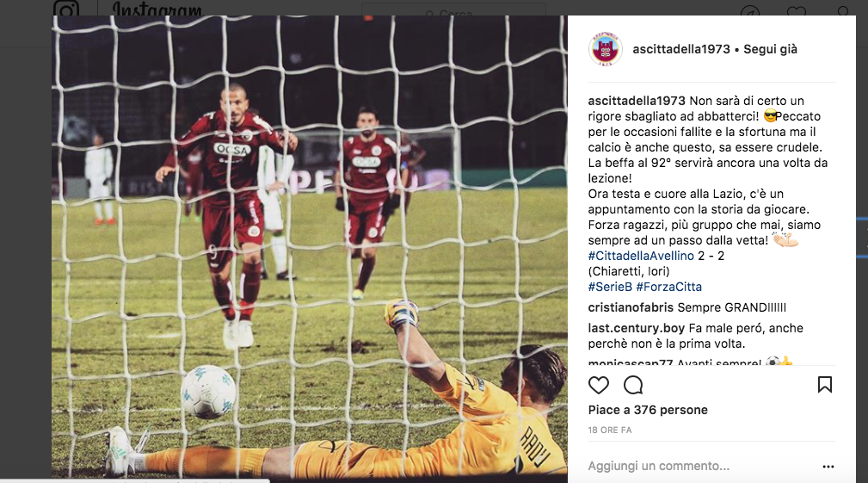View who liked: Piace a 376 persone
Screen dimensions: 868x483
point(648,410)
